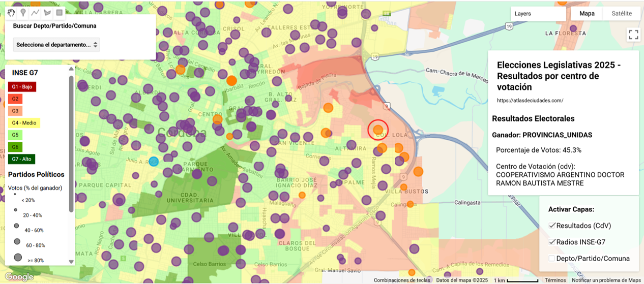The width and height of the screenshot is (644, 284).
Task: Click the Google logo on map
Action: (x=19, y=277)
